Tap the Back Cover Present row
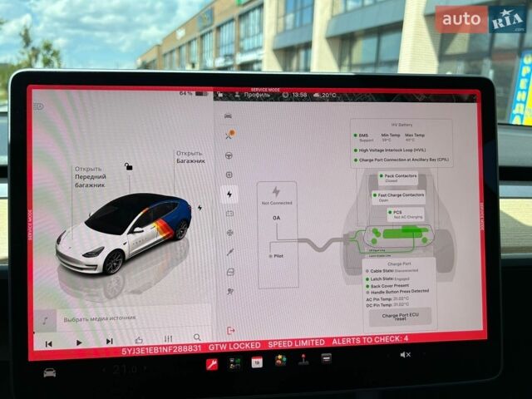This screenshot has width=532, height=399. click(387, 286)
